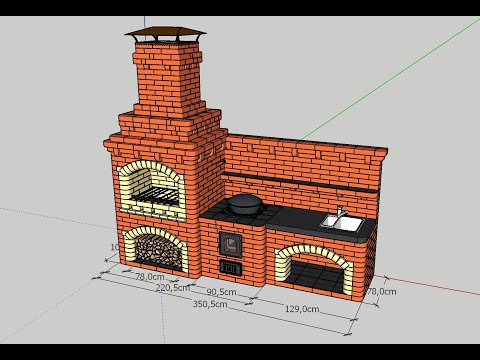Click the 129,0cm dimension label

[x=302, y=309]
